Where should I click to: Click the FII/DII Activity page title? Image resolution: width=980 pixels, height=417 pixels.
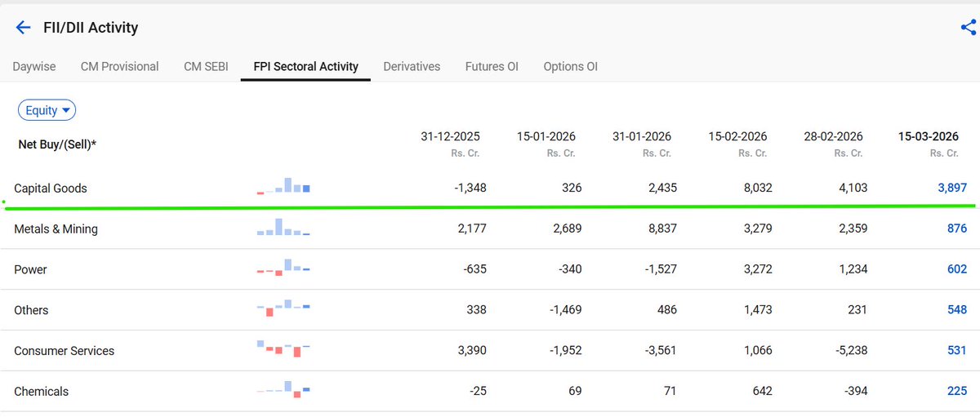91,28
